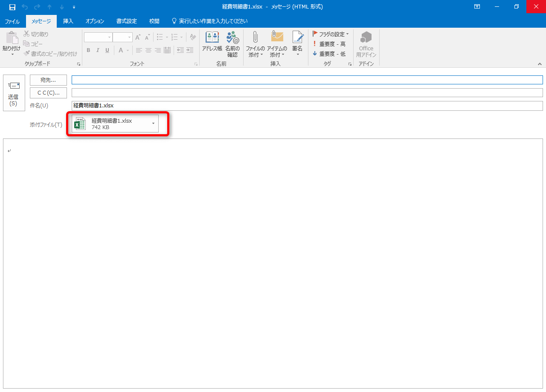Click the Redo arrow icon

pos(37,7)
